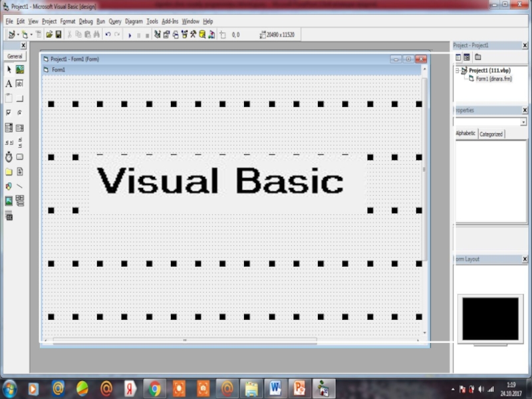Open the Add-Ins menu
Screen dimensions: 532x399
click(170, 21)
